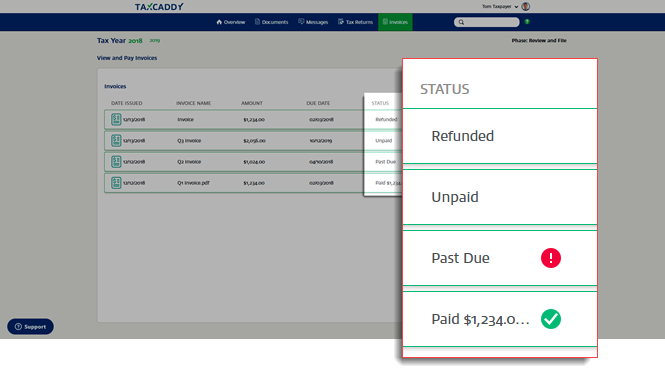
Task: Click the Q3 Invoice document icon
Action: (x=116, y=140)
